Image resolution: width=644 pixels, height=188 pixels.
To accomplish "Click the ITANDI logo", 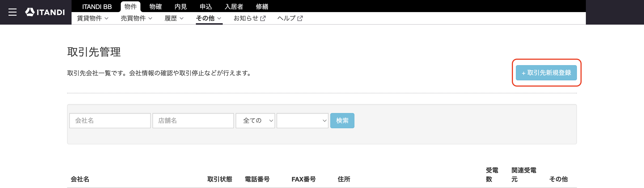I will click(45, 12).
